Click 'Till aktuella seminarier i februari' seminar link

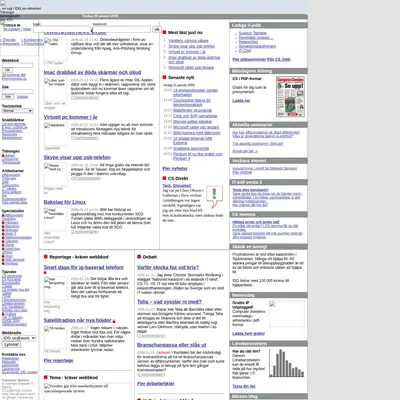[x=258, y=144]
